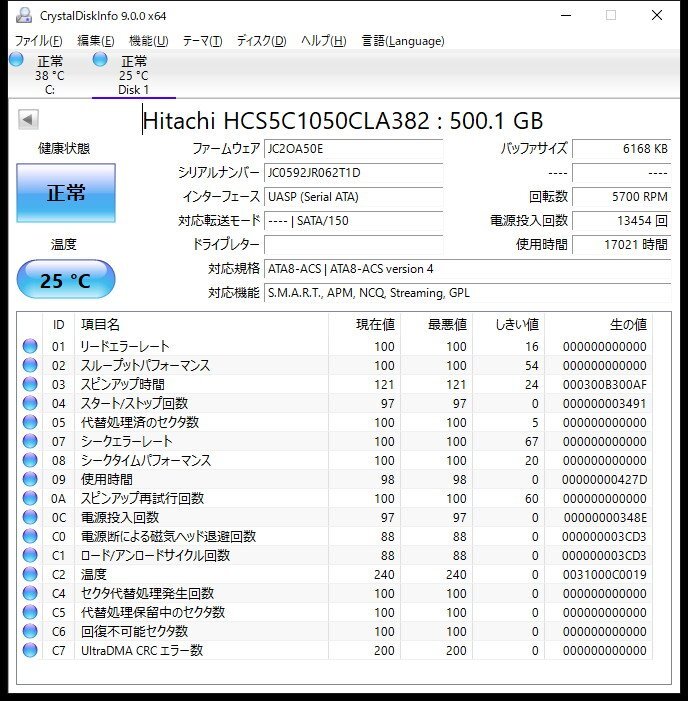
Task: Click the power on hours 17021 時間
Action: coord(622,245)
